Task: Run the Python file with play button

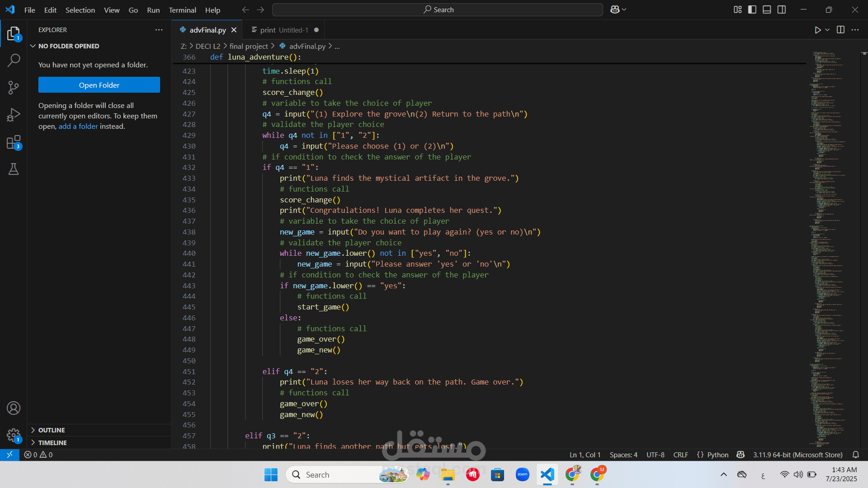Action: [817, 30]
